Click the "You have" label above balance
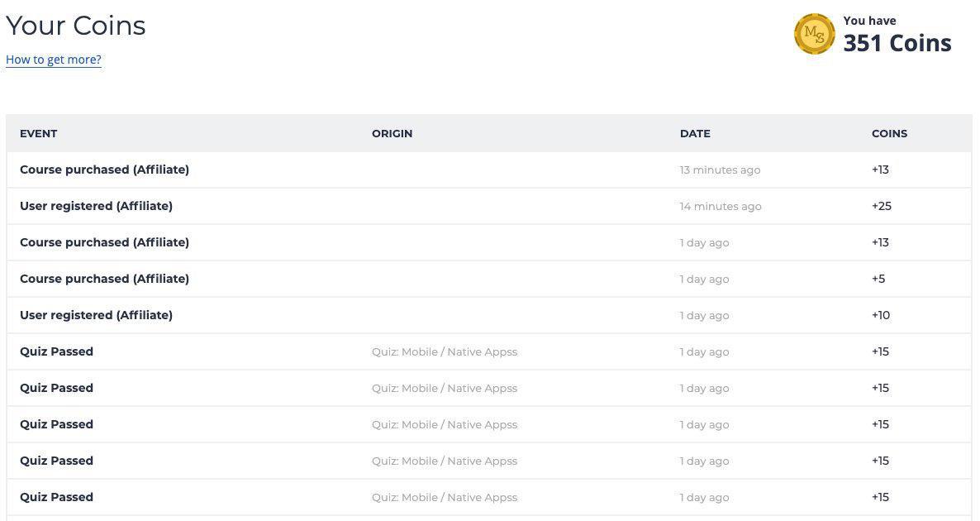Viewport: 980px width, 521px height. 869,21
